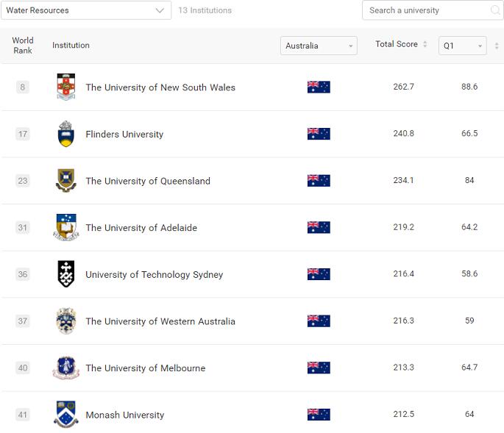The height and width of the screenshot is (433, 504).
Task: Open the Monash University link
Action: point(124,415)
